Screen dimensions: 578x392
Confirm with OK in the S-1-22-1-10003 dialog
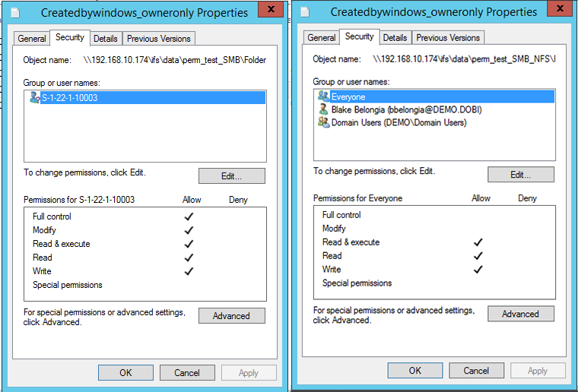point(125,372)
